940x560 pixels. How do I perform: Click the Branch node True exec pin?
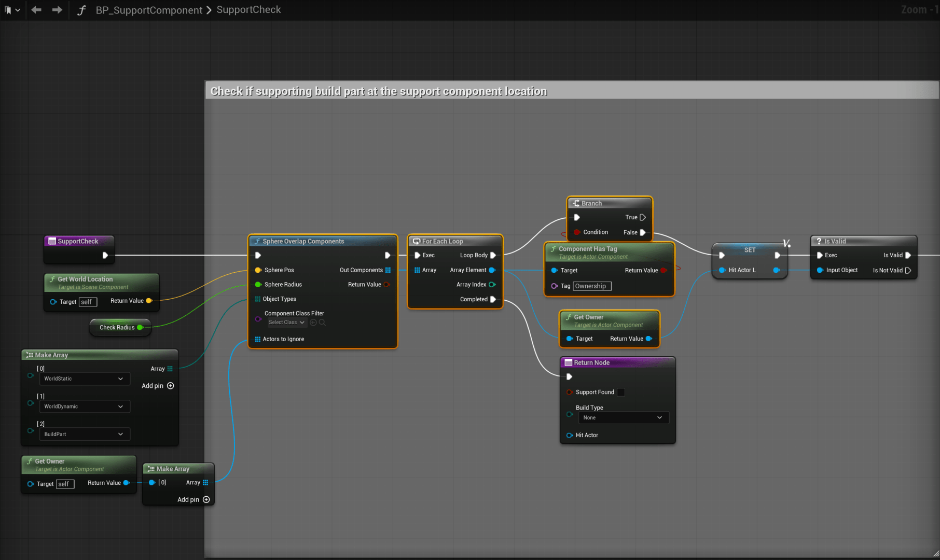click(x=643, y=218)
